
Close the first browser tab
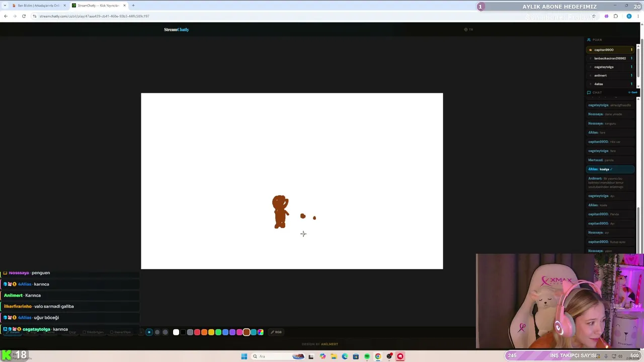tap(64, 6)
